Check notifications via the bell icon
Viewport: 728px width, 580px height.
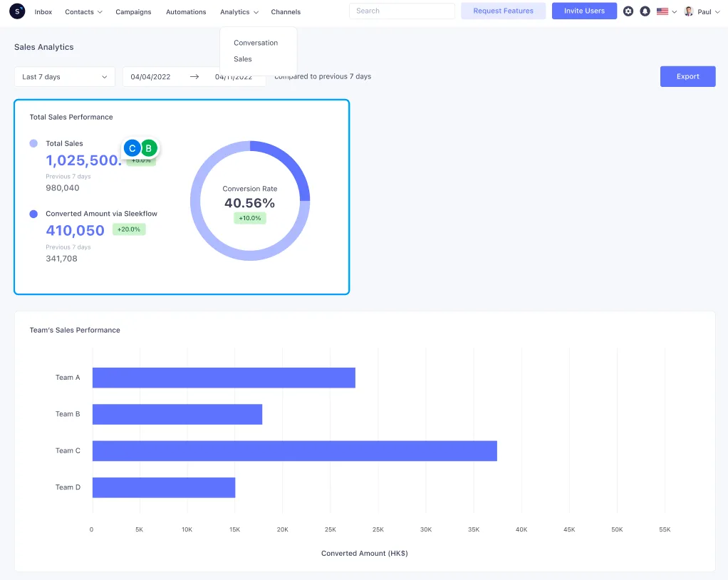click(x=645, y=11)
